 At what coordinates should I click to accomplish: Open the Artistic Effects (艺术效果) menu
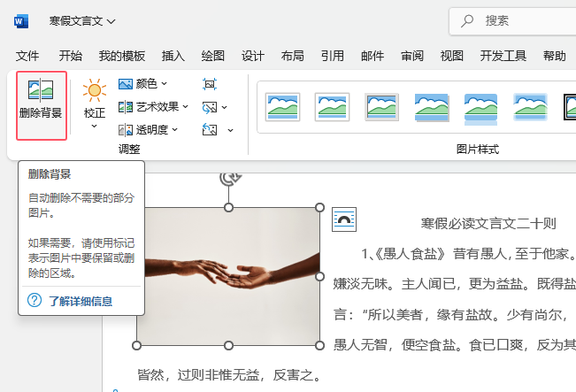point(153,107)
